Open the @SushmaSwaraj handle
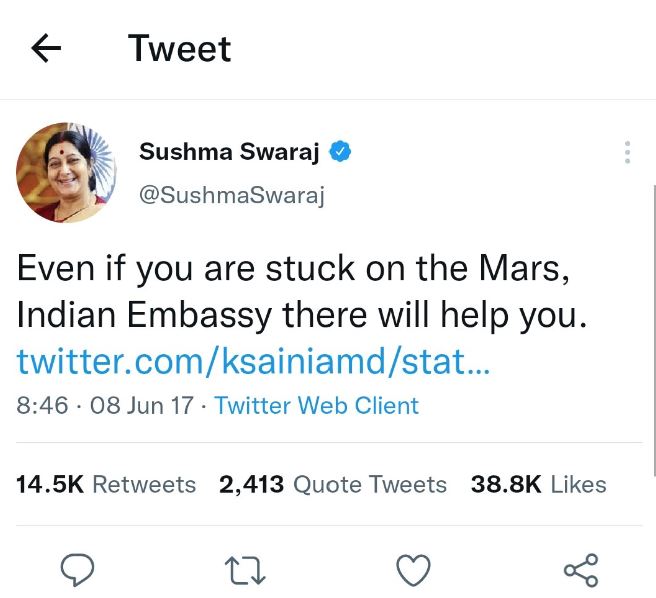656x598 pixels. tap(232, 194)
